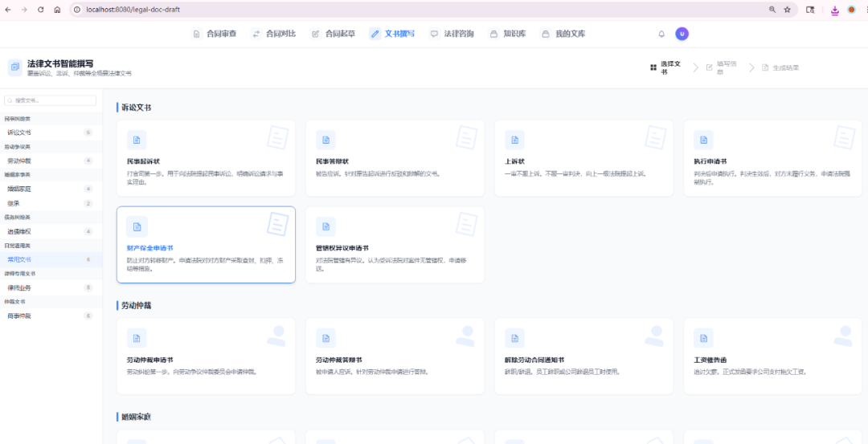Click the 劳动仲裁申请书 document icon
This screenshot has width=868, height=444.
pos(137,337)
